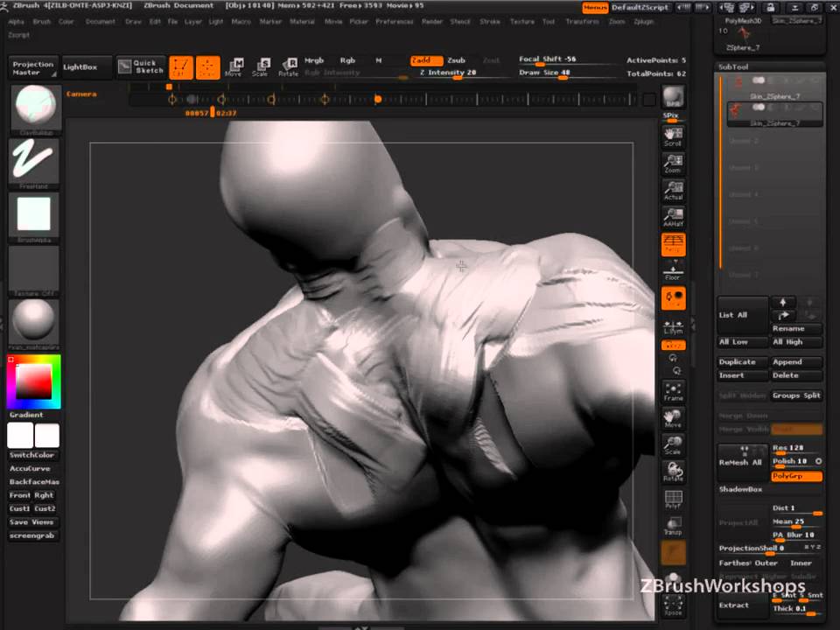Open LightBox
This screenshot has height=630, width=840.
point(87,67)
